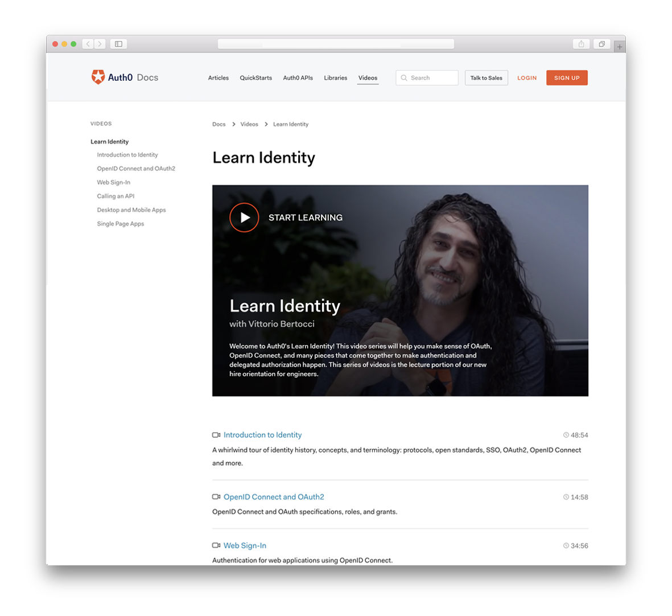Click the SIGN UP button
The width and height of the screenshot is (672, 616).
pyautogui.click(x=567, y=77)
